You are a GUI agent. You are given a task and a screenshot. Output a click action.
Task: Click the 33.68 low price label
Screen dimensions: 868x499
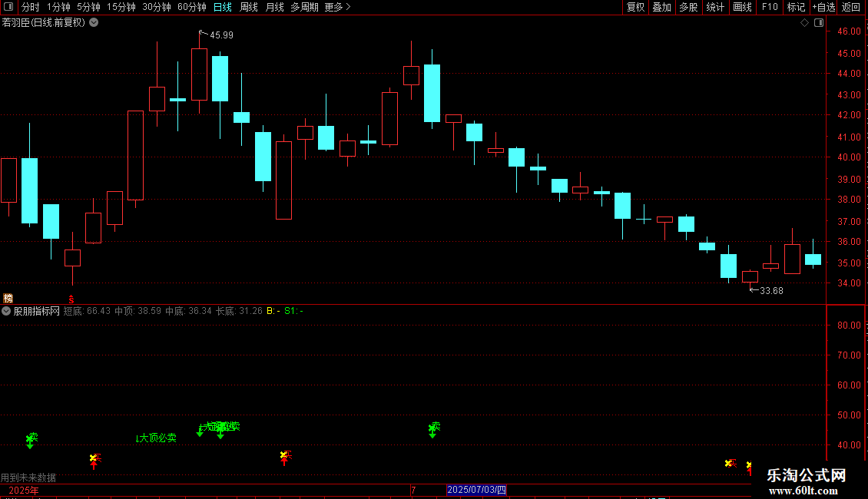tap(771, 291)
